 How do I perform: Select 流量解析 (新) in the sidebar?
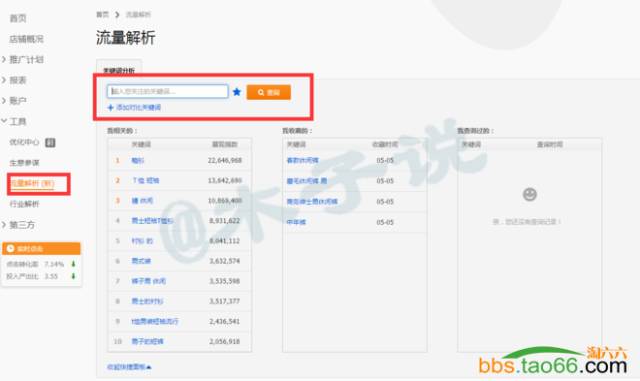[x=32, y=183]
